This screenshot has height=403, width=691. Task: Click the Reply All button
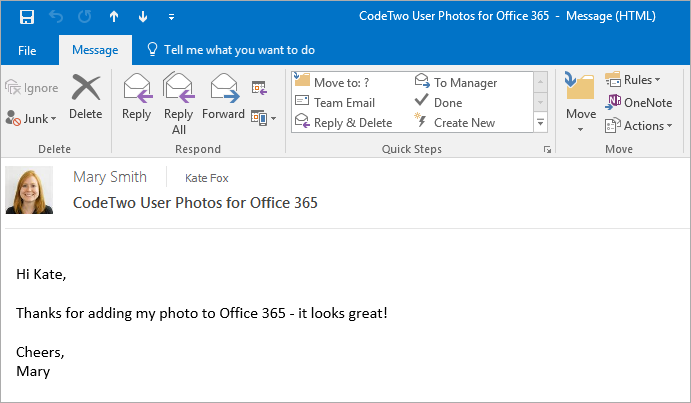point(178,104)
